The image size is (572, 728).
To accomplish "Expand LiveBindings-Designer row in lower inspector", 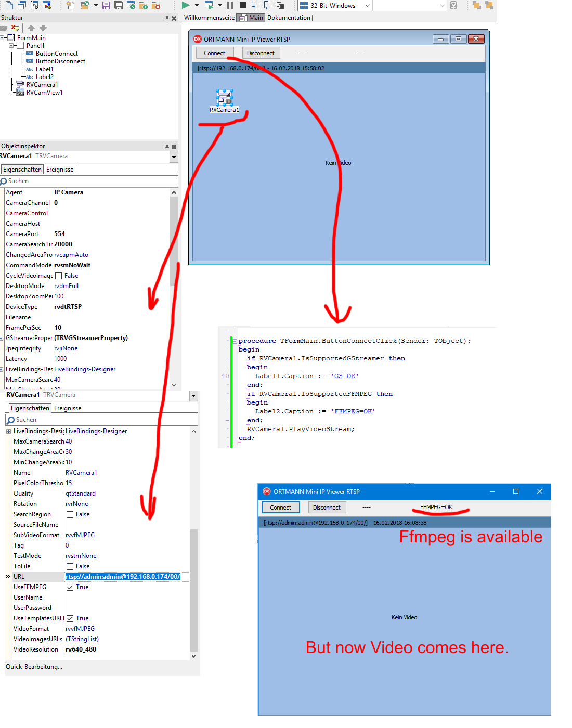I will [8, 432].
